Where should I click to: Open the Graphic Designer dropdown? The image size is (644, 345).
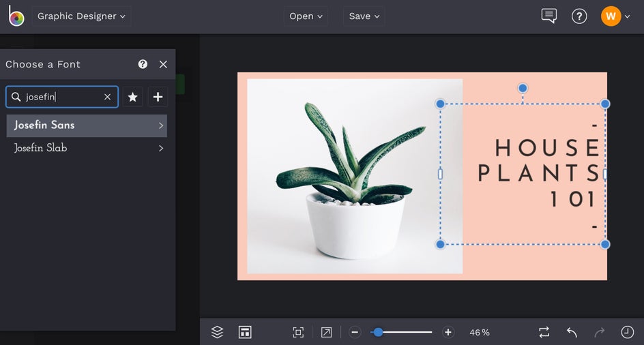tap(81, 16)
